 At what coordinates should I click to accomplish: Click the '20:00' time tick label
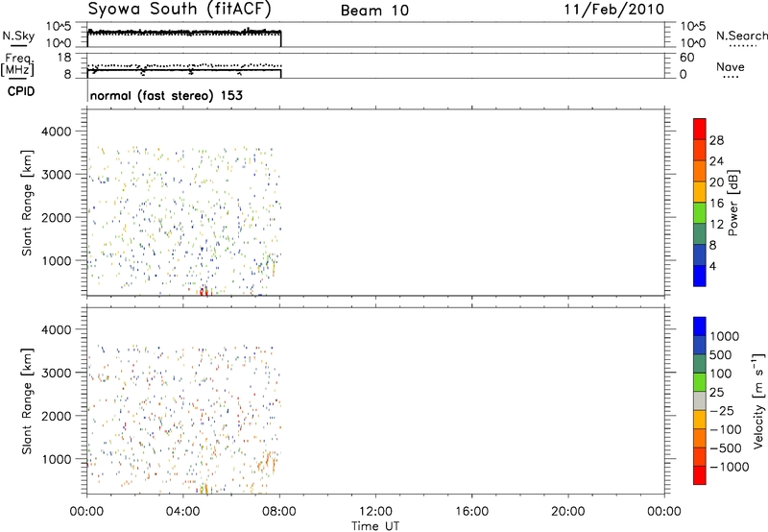click(x=567, y=512)
